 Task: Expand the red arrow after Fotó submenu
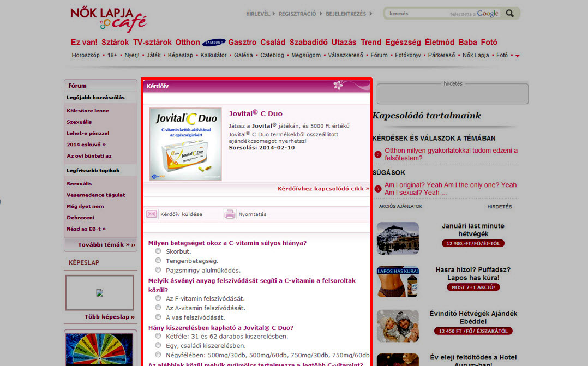click(517, 56)
